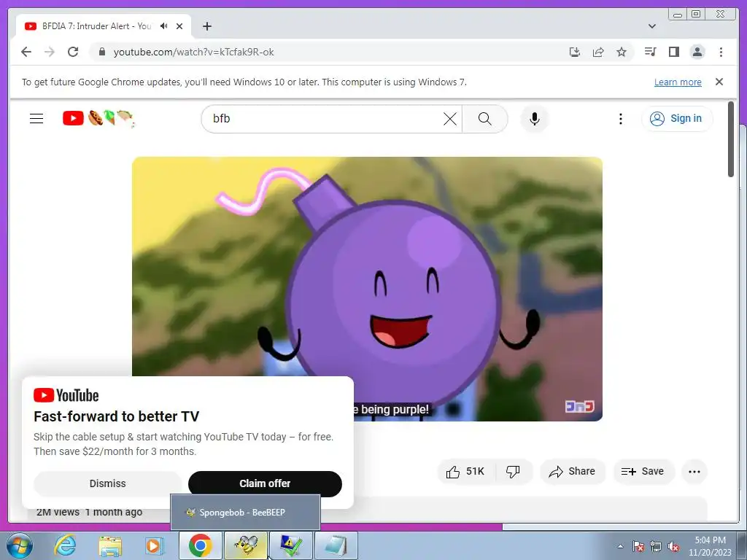747x560 pixels.
Task: Run search with magnifying glass button
Action: [485, 119]
